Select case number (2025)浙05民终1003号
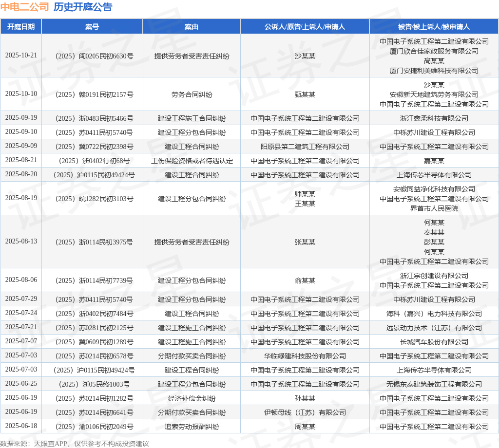The height and width of the screenshot is (448, 499). pyautogui.click(x=94, y=384)
